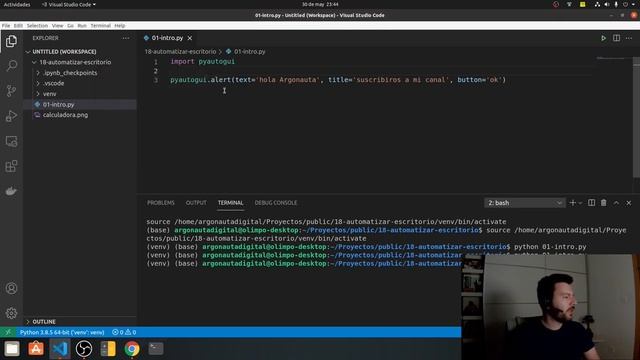Click the editor vertical scrollbar
Image resolution: width=640 pixels, height=360 pixels.
point(636,118)
